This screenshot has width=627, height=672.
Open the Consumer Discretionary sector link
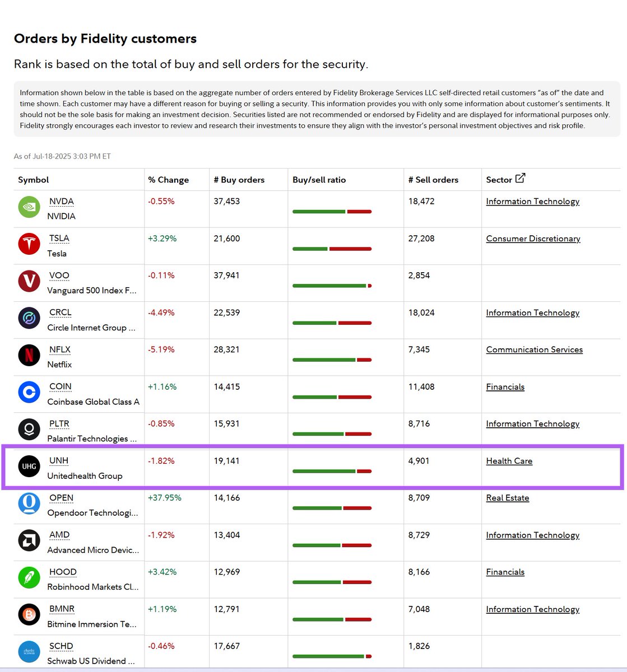pyautogui.click(x=533, y=239)
